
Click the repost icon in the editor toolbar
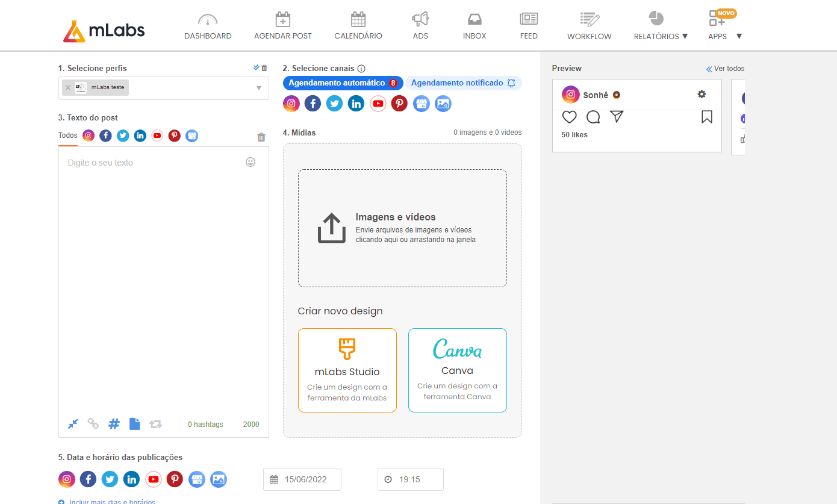coord(155,424)
